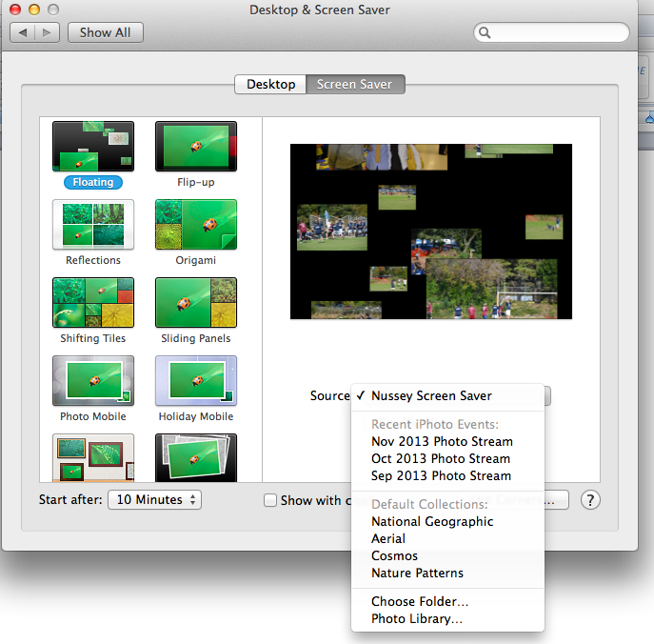The height and width of the screenshot is (644, 654).
Task: Select Nussey Screen Saver in Source menu
Action: [431, 395]
